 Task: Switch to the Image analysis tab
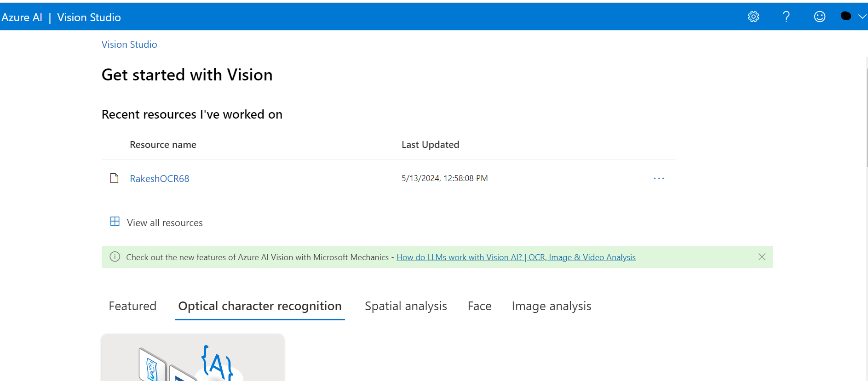tap(552, 307)
